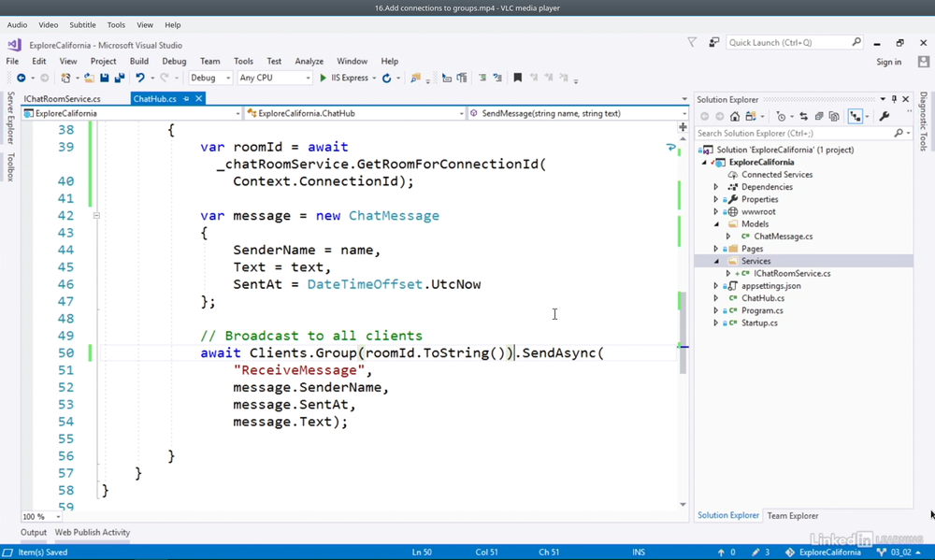935x560 pixels.
Task: Click the Home icon in Solution Explorer
Action: [x=735, y=117]
